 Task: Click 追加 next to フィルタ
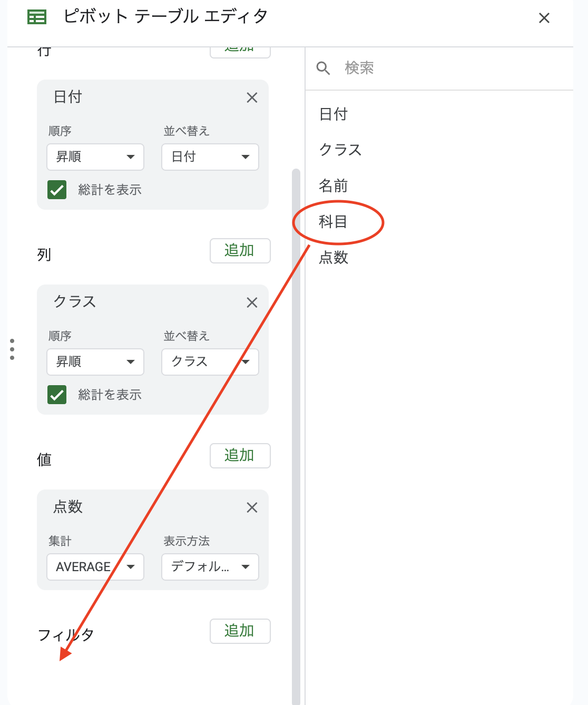(240, 631)
